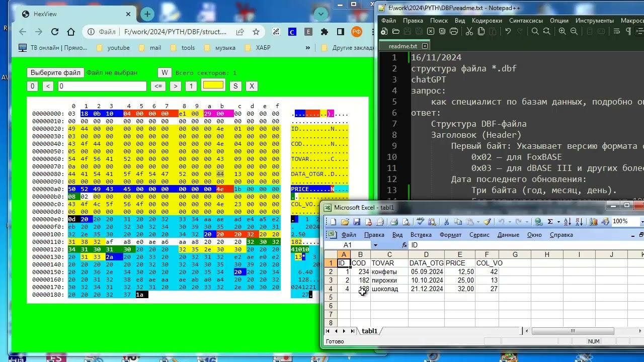Image resolution: width=644 pixels, height=362 pixels.
Task: Select column header D in Excel
Action: (x=426, y=254)
